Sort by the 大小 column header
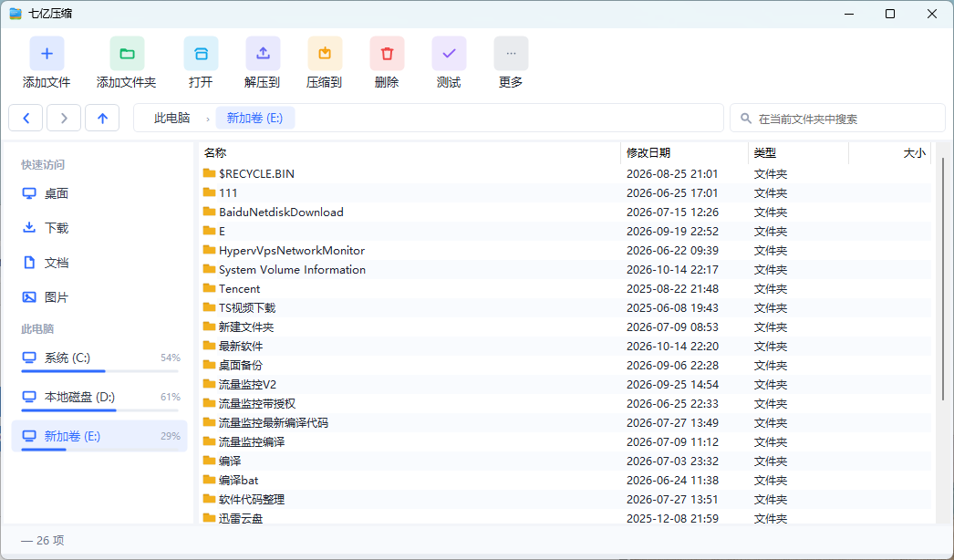 coord(889,153)
